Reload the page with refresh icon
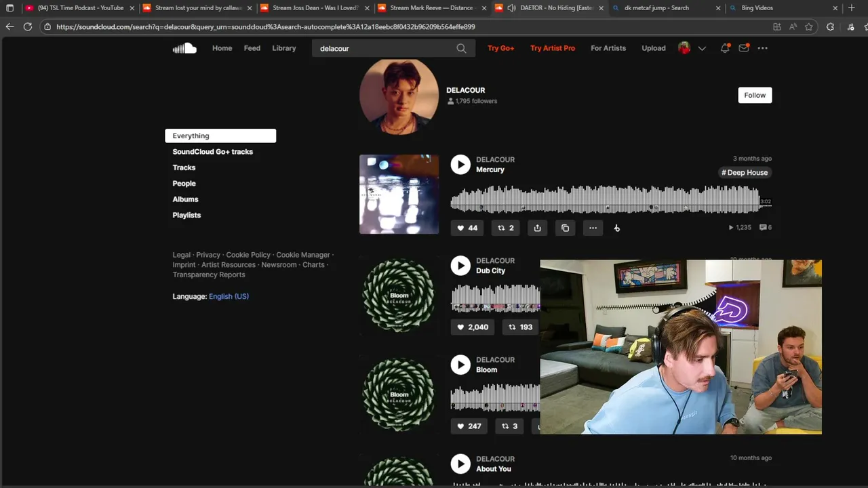 [28, 26]
